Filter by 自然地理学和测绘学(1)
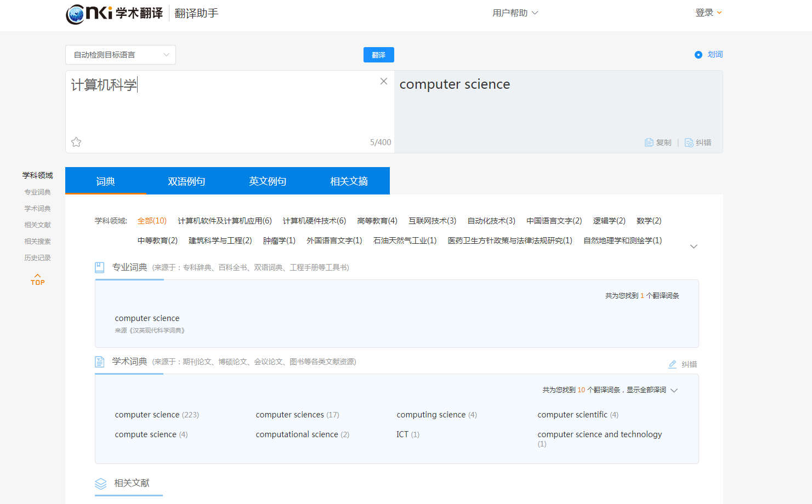Screen dimensions: 812x504 pos(623,240)
